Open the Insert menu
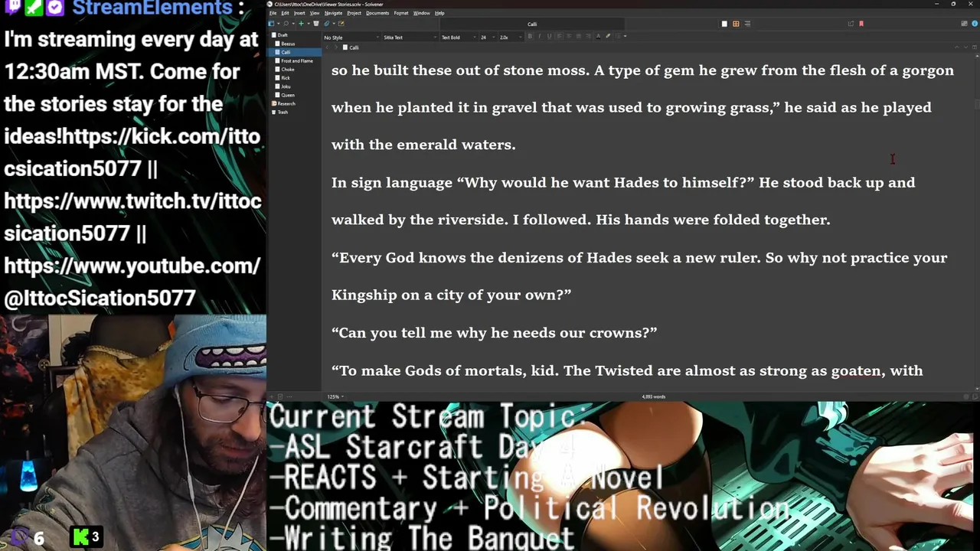 tap(299, 13)
